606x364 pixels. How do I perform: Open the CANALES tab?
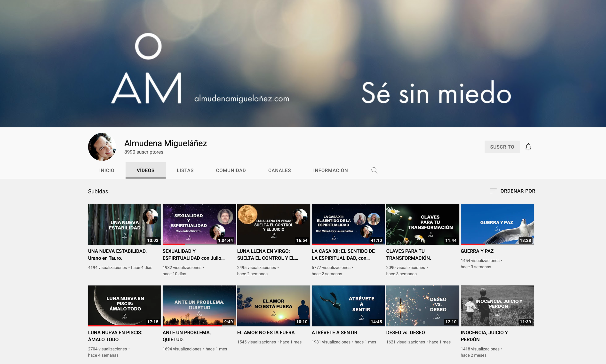coord(279,170)
